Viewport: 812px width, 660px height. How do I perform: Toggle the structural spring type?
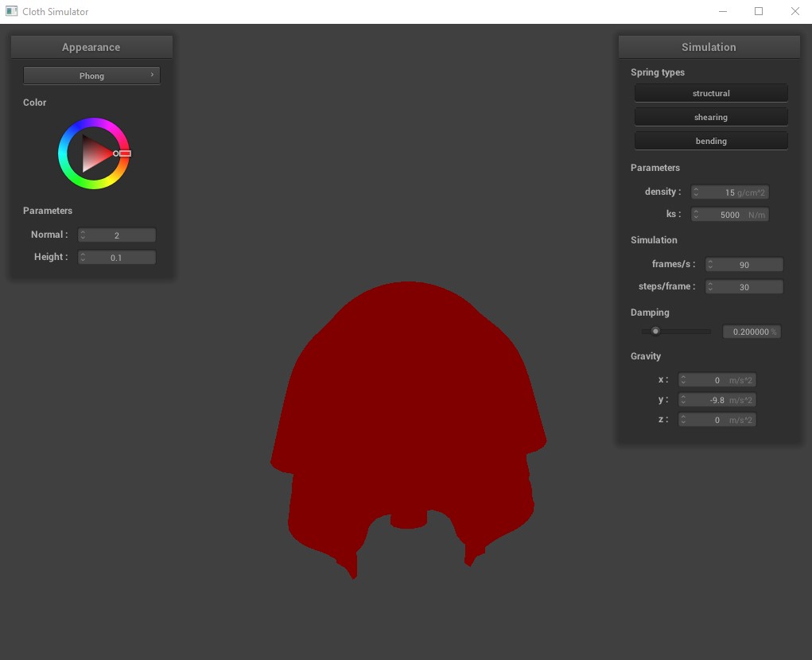pos(711,93)
